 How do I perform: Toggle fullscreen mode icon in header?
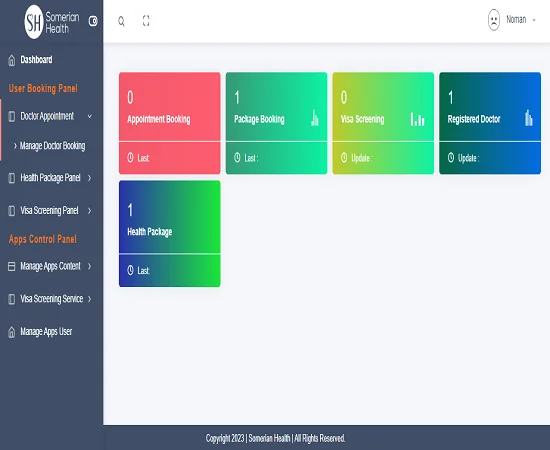click(146, 21)
